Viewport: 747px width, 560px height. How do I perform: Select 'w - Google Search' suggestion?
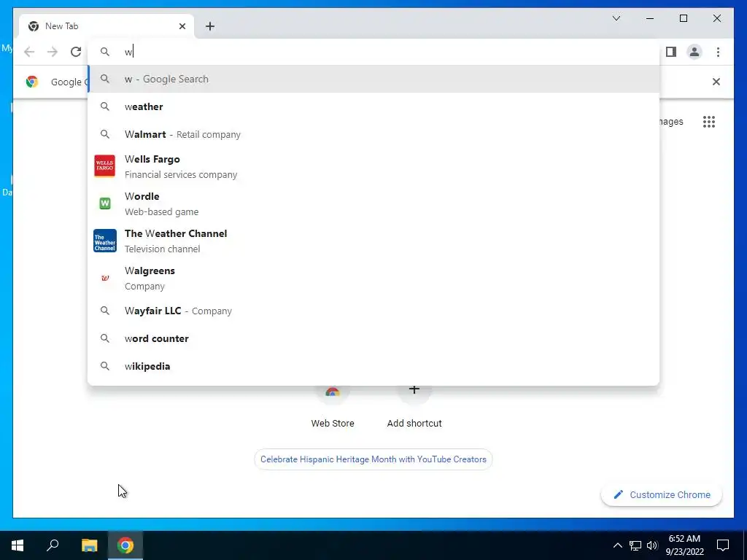pyautogui.click(x=374, y=79)
